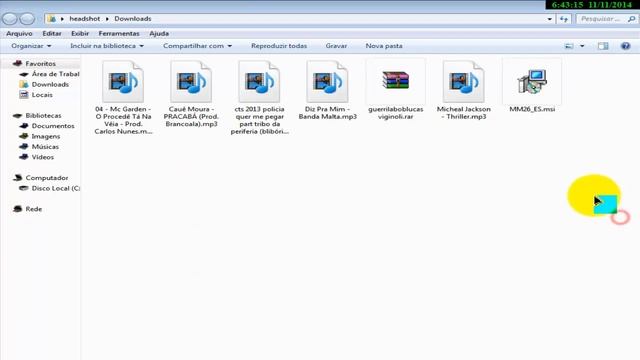Viewport: 640px width, 360px height.
Task: Click the Disco Local (C:) drive icon
Action: [24, 189]
